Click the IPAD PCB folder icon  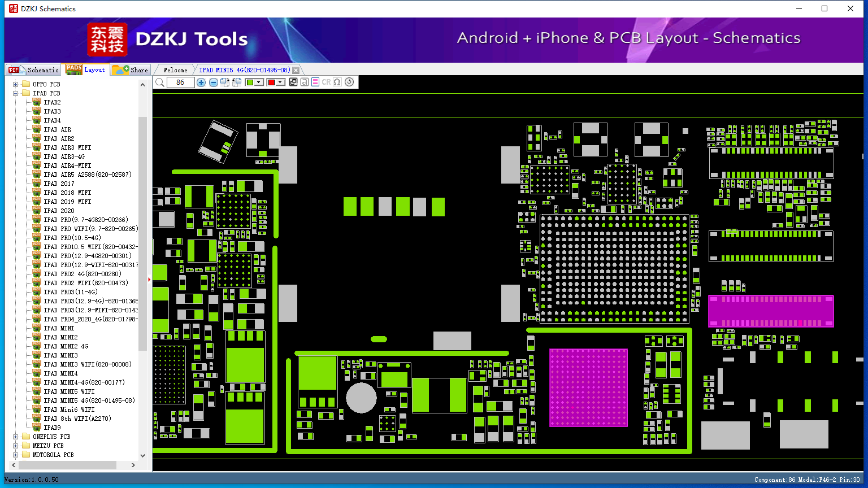tap(25, 93)
